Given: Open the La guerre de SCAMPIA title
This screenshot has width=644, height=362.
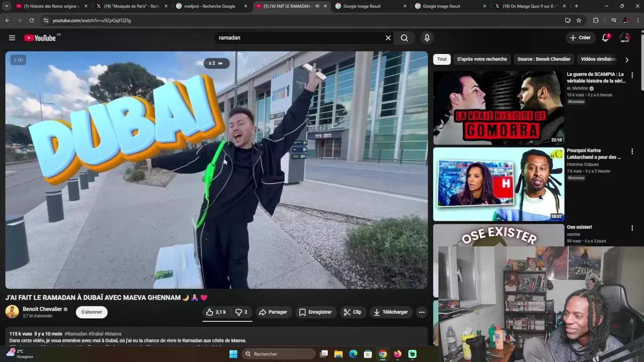Looking at the screenshot, I should point(596,77).
